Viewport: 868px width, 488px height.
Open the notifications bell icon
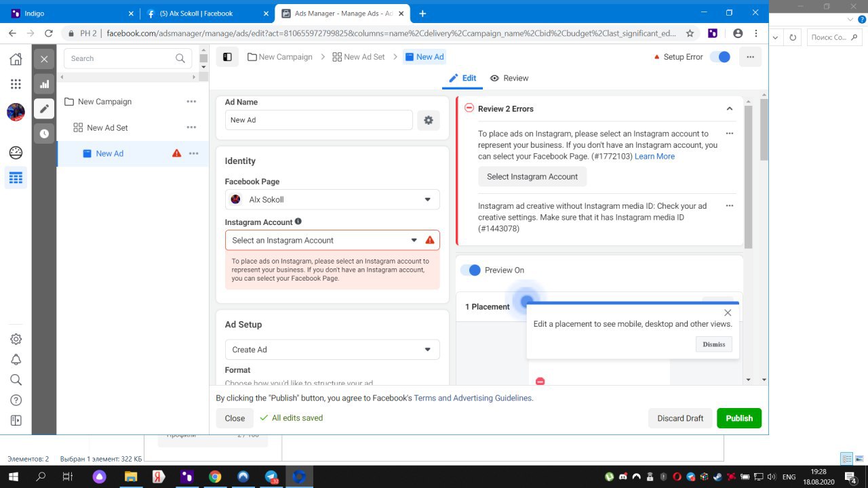tap(16, 359)
